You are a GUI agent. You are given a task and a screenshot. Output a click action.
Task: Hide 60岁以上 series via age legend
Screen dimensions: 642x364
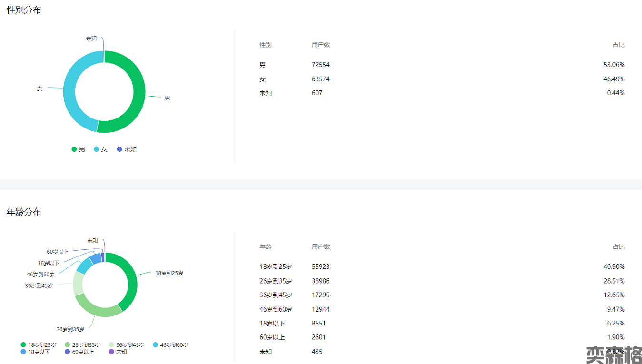click(x=79, y=352)
